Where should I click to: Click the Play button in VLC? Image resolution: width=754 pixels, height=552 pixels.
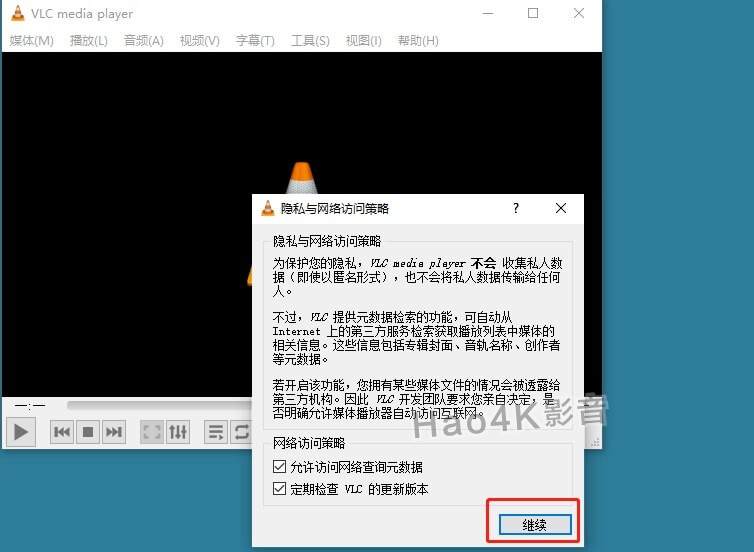pyautogui.click(x=21, y=432)
